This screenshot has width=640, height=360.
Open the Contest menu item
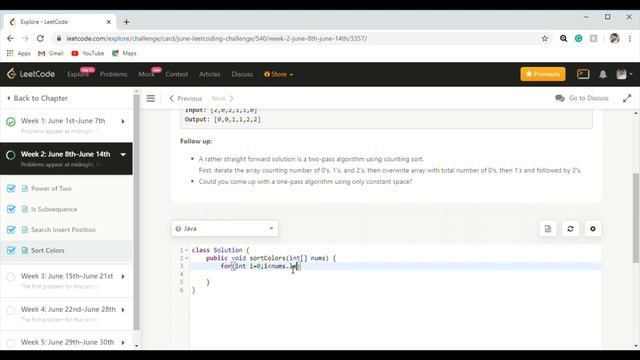coord(177,74)
